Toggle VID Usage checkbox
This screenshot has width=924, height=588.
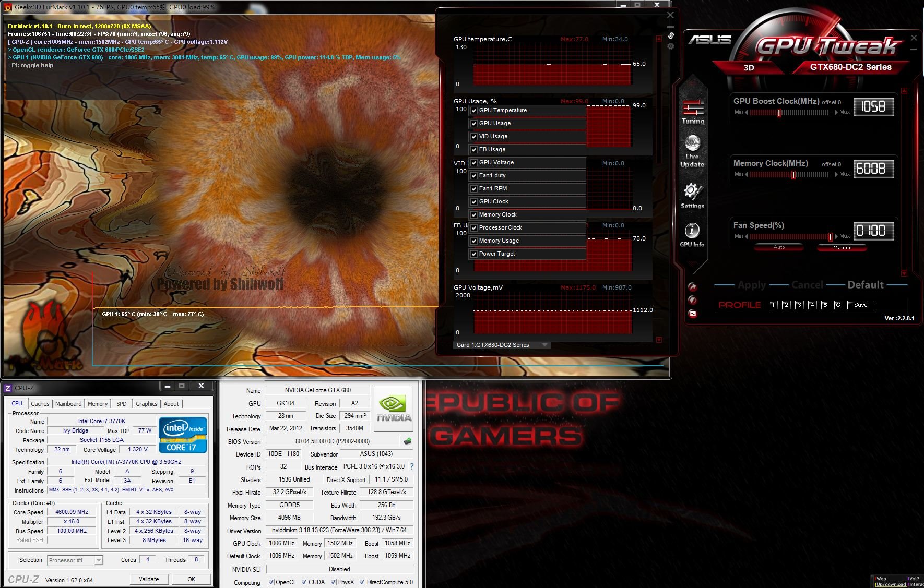[x=474, y=137]
